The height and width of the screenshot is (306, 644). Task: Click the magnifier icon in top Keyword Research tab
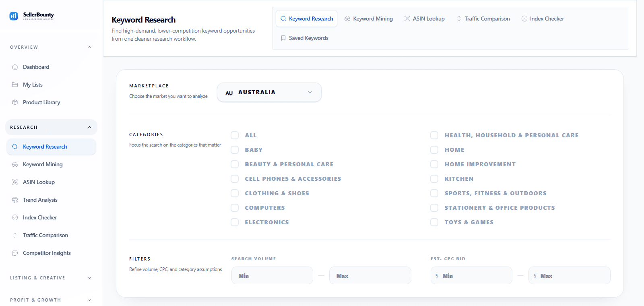(283, 19)
